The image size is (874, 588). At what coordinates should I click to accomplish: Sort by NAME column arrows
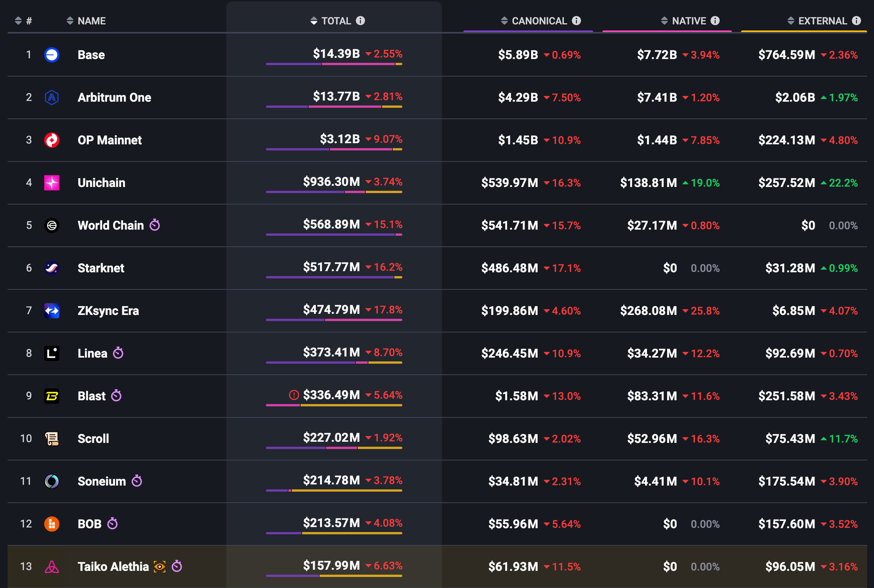point(70,21)
